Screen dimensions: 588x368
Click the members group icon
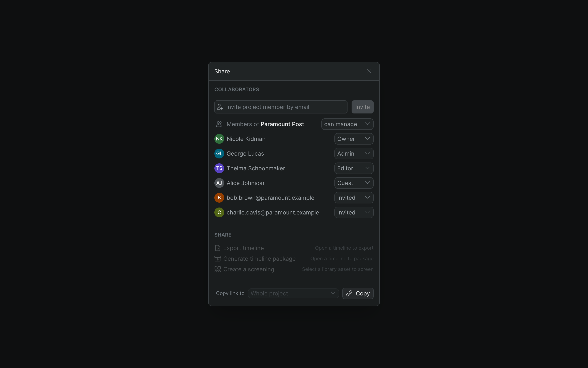[x=219, y=124]
